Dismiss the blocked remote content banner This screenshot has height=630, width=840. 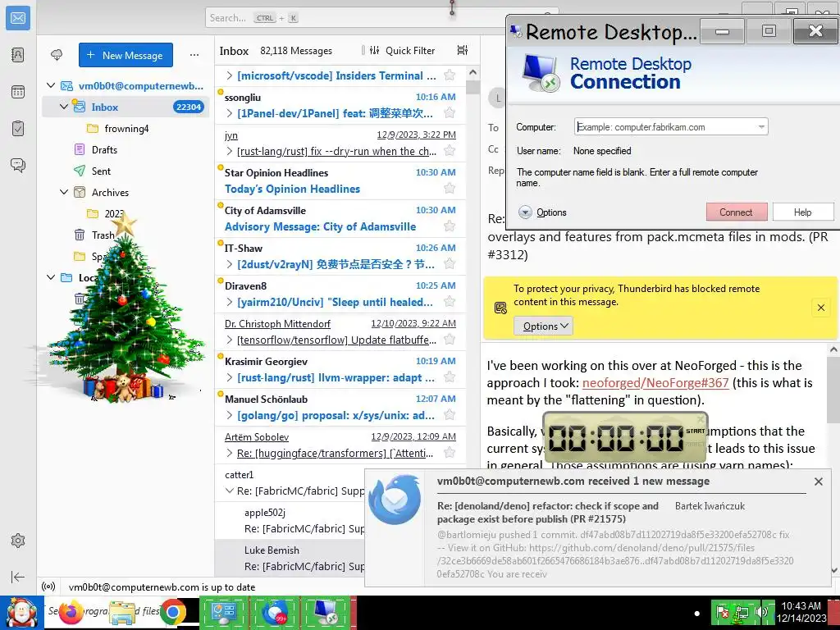(820, 308)
